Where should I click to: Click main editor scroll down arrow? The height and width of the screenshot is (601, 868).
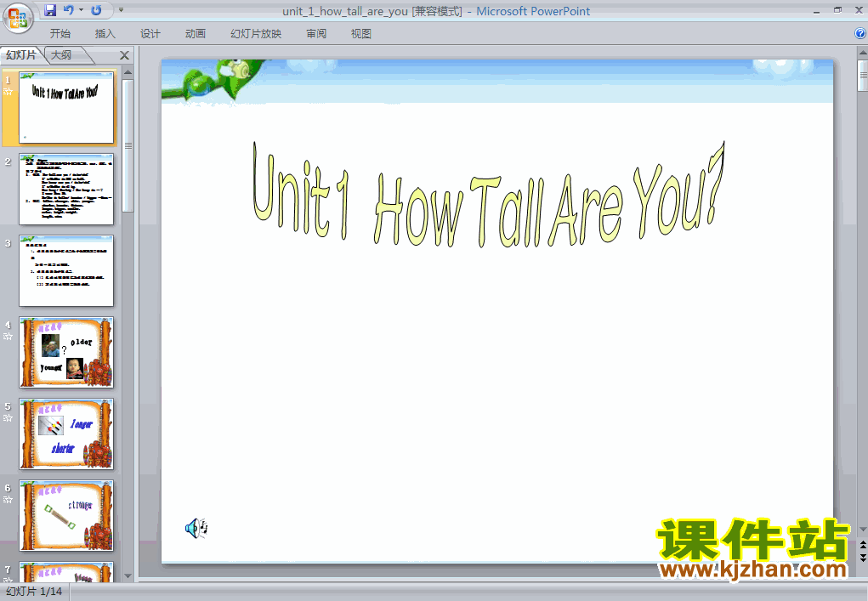[862, 530]
